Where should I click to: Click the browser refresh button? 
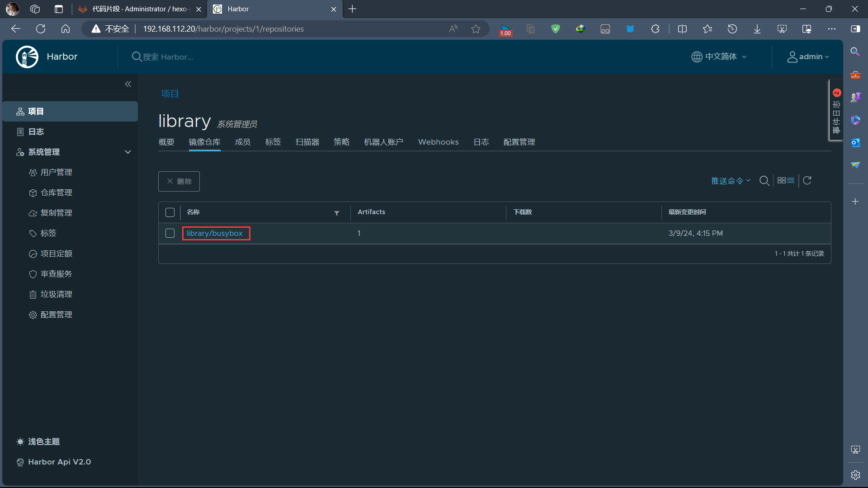coord(41,29)
